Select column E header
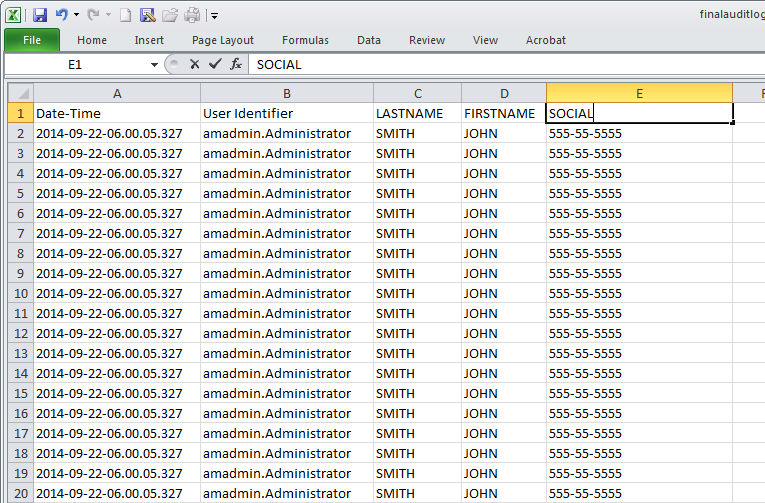Screen dimensions: 765x503 640,93
